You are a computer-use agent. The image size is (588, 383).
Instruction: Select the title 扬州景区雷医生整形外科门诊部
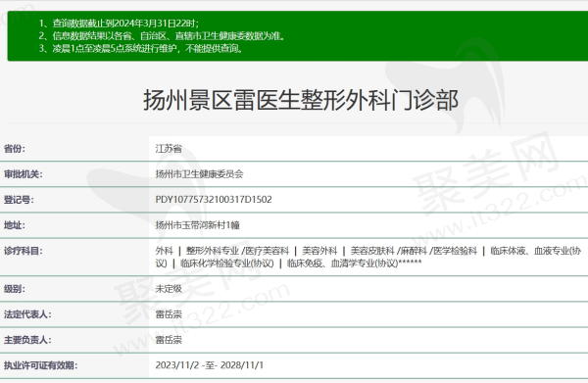301,100
